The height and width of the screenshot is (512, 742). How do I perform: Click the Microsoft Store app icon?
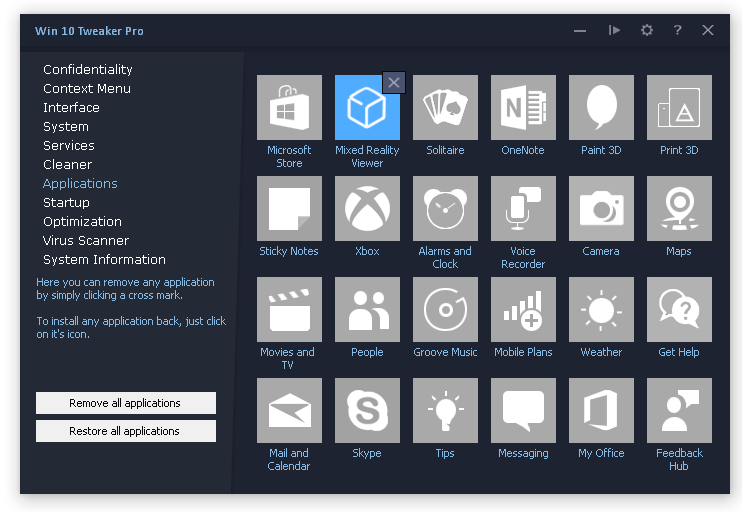point(289,108)
